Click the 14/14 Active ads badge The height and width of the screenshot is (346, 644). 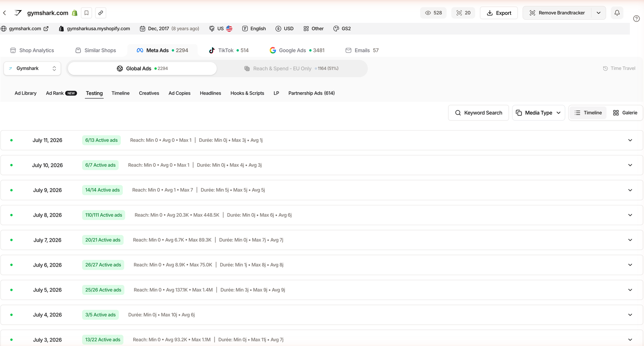click(102, 190)
